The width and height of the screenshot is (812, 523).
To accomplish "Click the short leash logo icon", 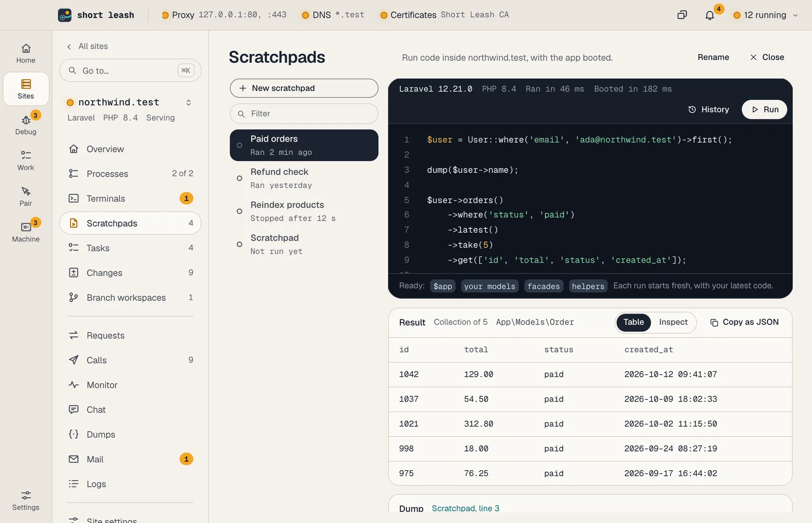I will pyautogui.click(x=64, y=15).
